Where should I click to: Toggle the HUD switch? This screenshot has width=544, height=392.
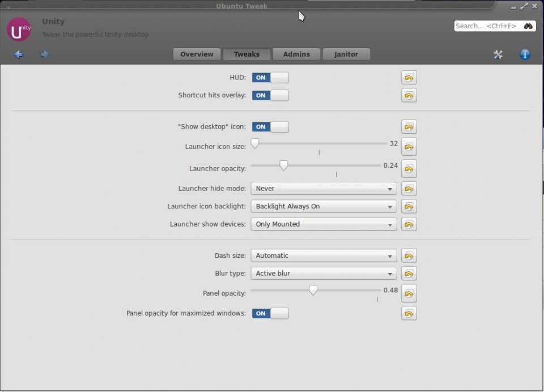pyautogui.click(x=270, y=78)
